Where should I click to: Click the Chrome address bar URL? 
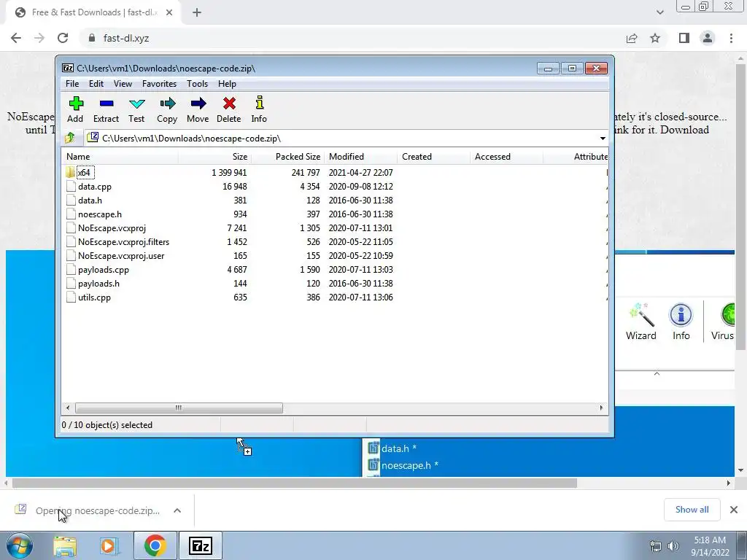(126, 38)
